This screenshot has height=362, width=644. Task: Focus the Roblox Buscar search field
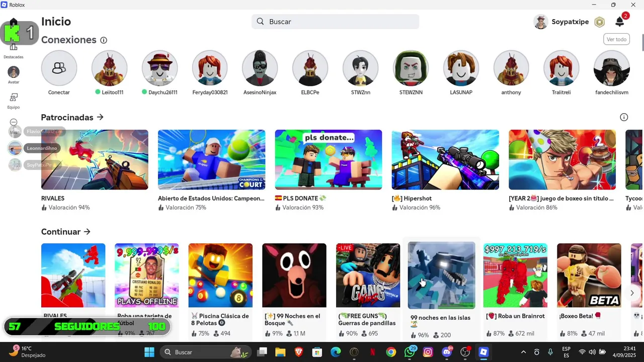coord(335,22)
